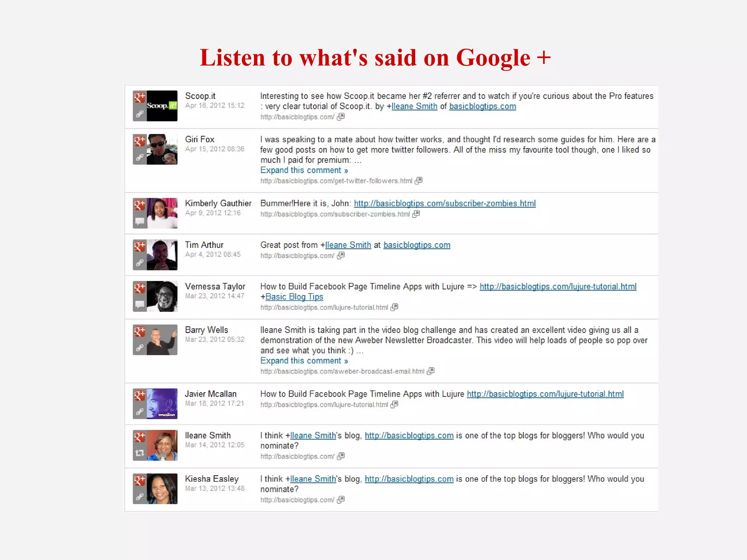747x560 pixels.
Task: Click Kiesha Easley's profile photo
Action: point(162,489)
